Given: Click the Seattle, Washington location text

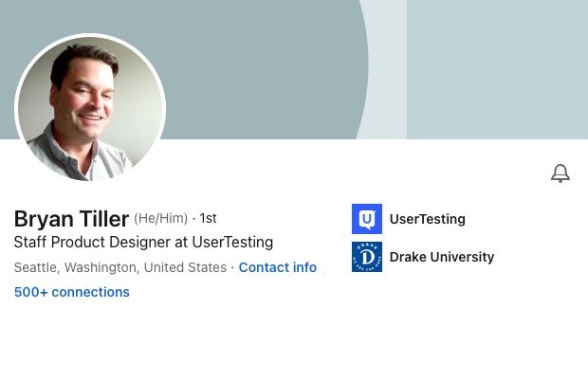Looking at the screenshot, I should click(x=120, y=268).
